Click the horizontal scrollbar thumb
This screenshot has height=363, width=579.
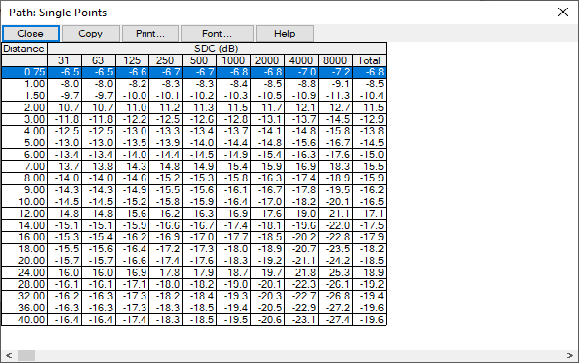click(x=27, y=356)
